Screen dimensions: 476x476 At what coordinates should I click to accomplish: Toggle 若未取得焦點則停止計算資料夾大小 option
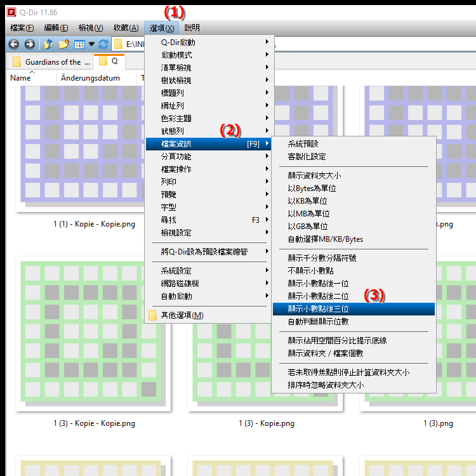point(354,373)
